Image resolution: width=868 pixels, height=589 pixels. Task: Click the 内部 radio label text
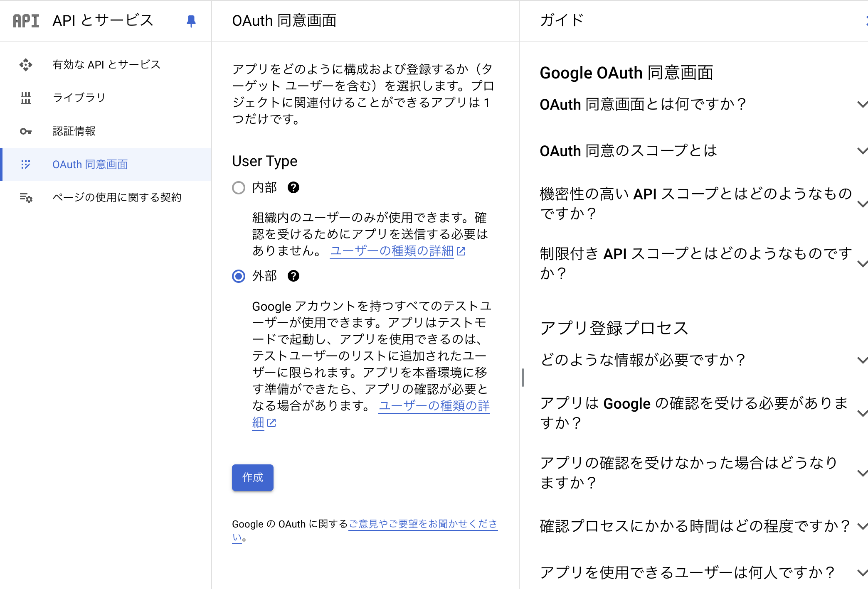(264, 188)
